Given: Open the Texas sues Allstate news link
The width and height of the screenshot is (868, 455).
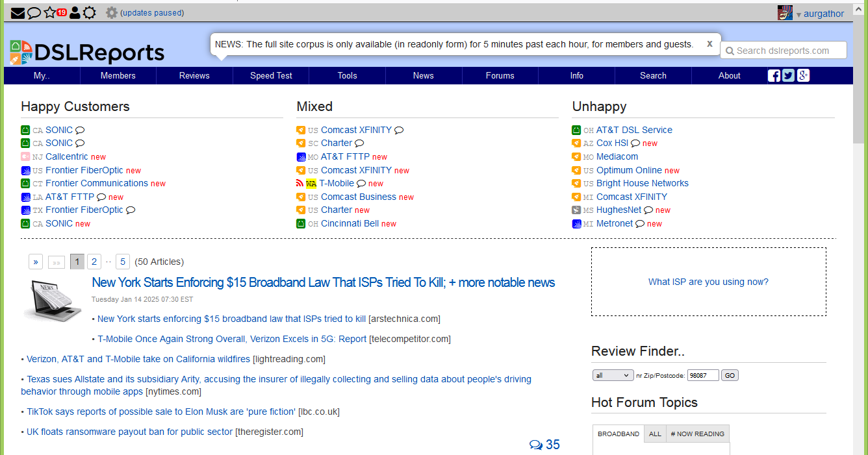Looking at the screenshot, I should (276, 385).
